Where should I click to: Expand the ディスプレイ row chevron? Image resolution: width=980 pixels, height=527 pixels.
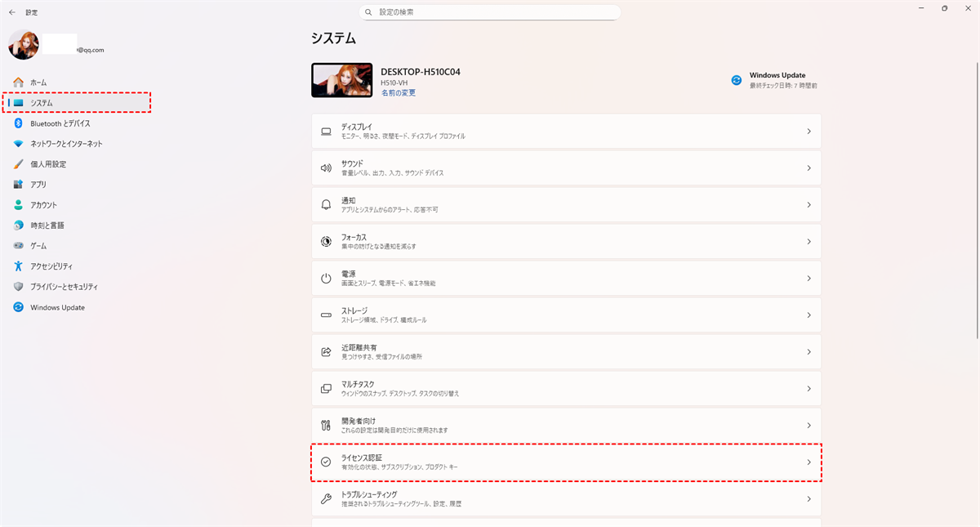click(808, 132)
